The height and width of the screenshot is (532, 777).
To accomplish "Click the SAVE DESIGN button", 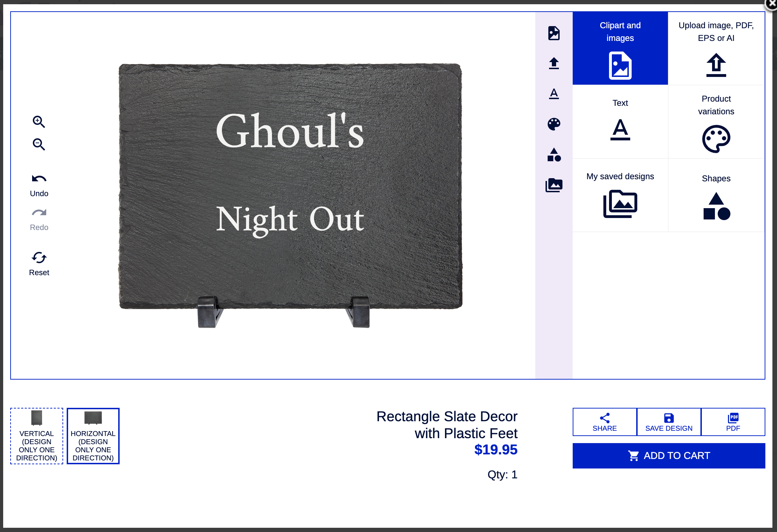I will tap(668, 422).
